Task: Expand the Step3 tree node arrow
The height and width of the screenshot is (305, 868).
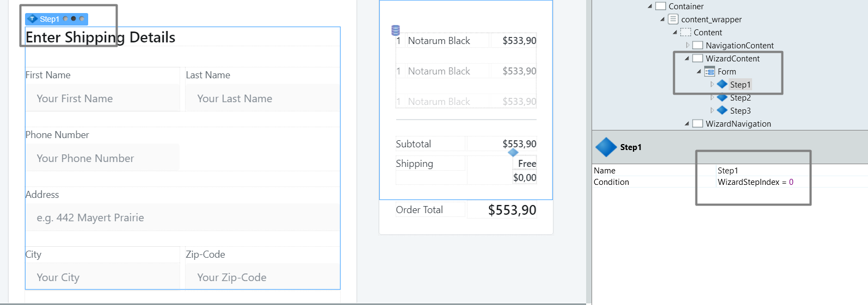Action: [x=712, y=110]
